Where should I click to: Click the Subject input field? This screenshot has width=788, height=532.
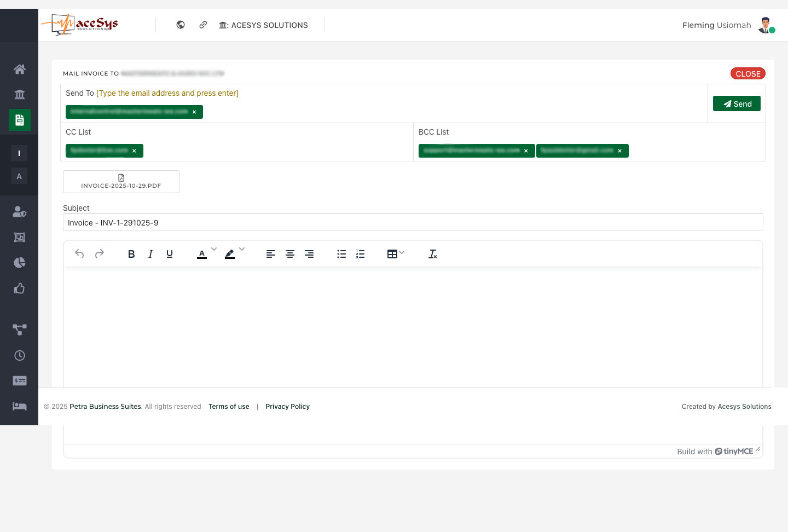click(413, 223)
